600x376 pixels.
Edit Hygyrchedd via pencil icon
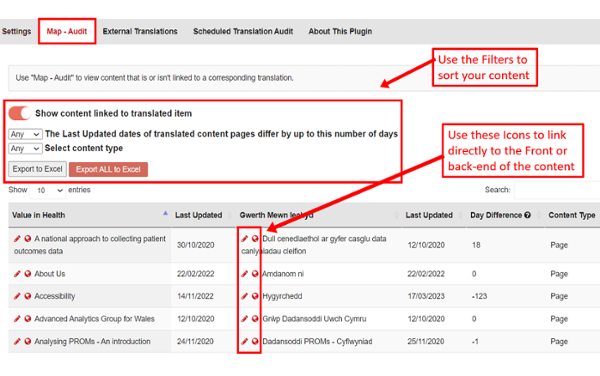[x=245, y=296]
